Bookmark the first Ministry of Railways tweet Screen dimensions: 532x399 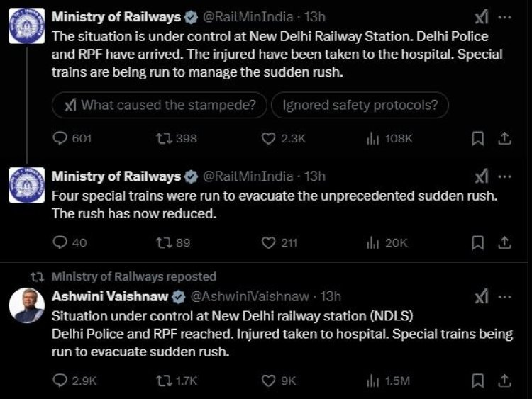click(x=478, y=139)
